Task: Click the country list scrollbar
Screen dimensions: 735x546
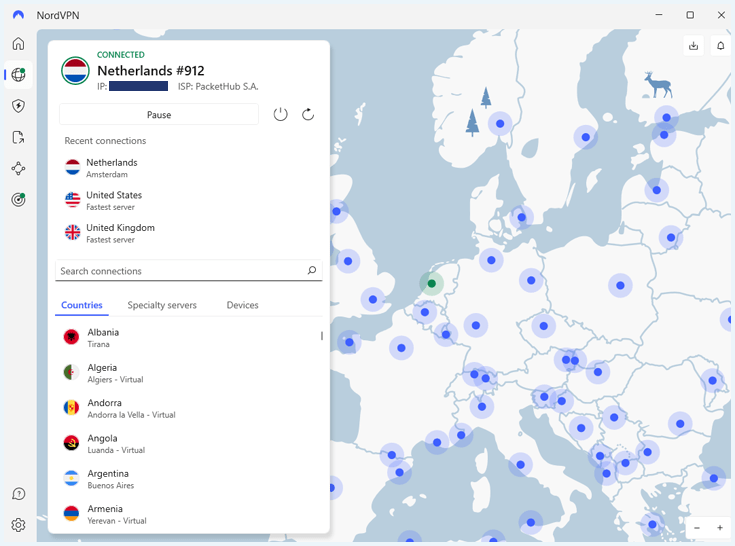Action: (322, 336)
